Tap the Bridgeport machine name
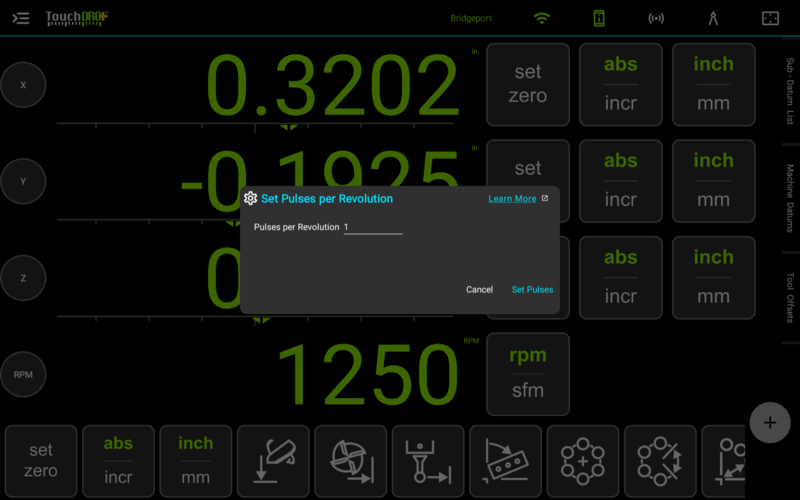 pos(471,18)
